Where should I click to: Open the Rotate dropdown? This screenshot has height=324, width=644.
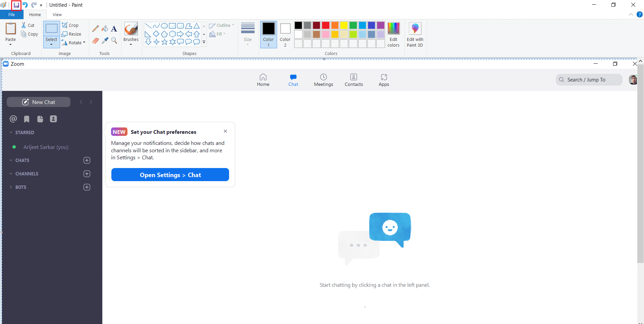click(x=74, y=43)
